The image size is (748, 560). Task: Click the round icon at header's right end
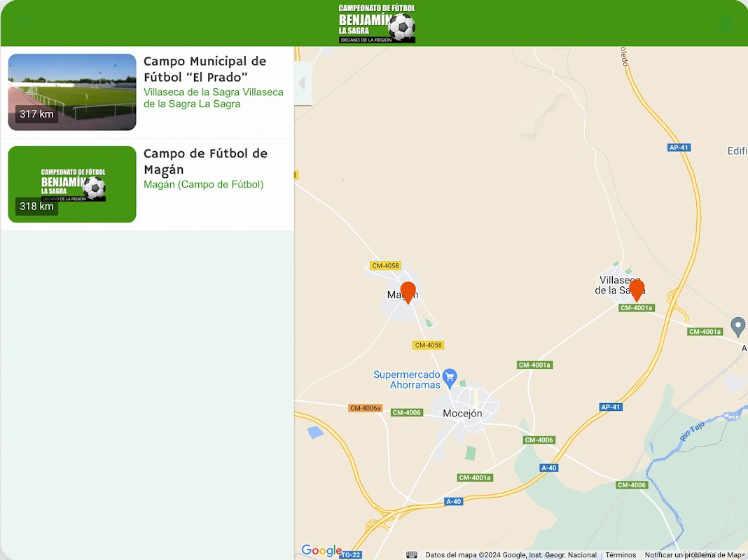point(726,24)
